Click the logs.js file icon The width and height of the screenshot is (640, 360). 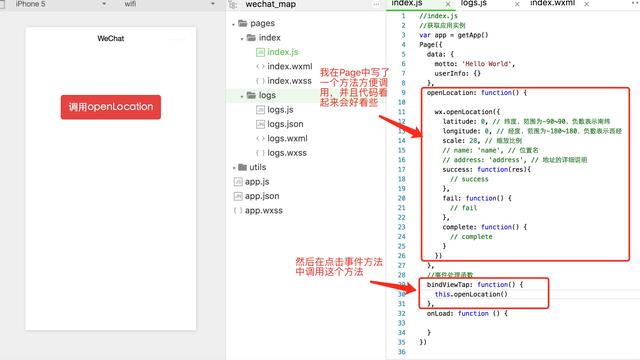pyautogui.click(x=260, y=110)
